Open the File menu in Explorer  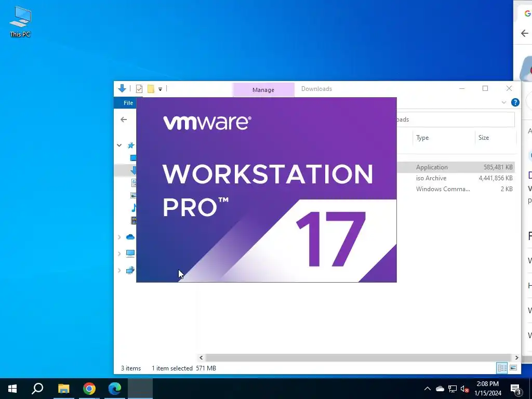coord(128,103)
